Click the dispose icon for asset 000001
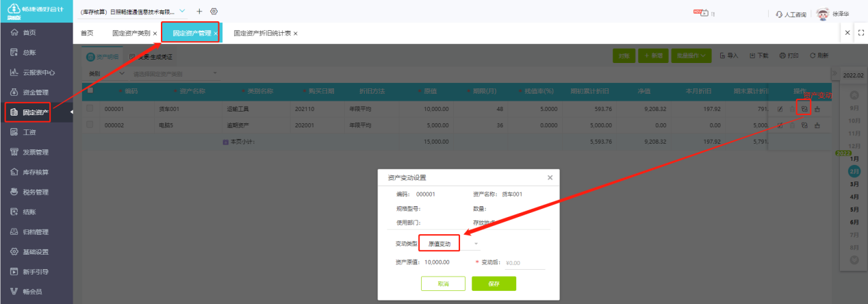Screen dimensions: 868x304 pyautogui.click(x=817, y=109)
